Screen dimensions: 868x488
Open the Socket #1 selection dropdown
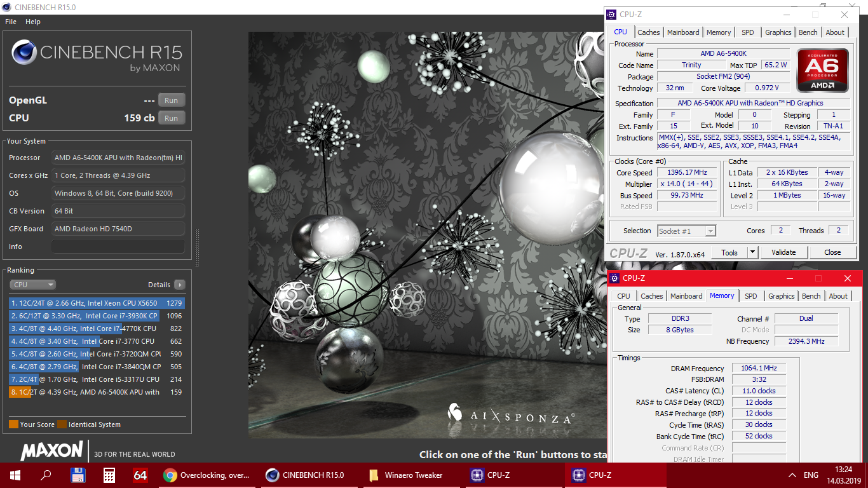coord(687,231)
